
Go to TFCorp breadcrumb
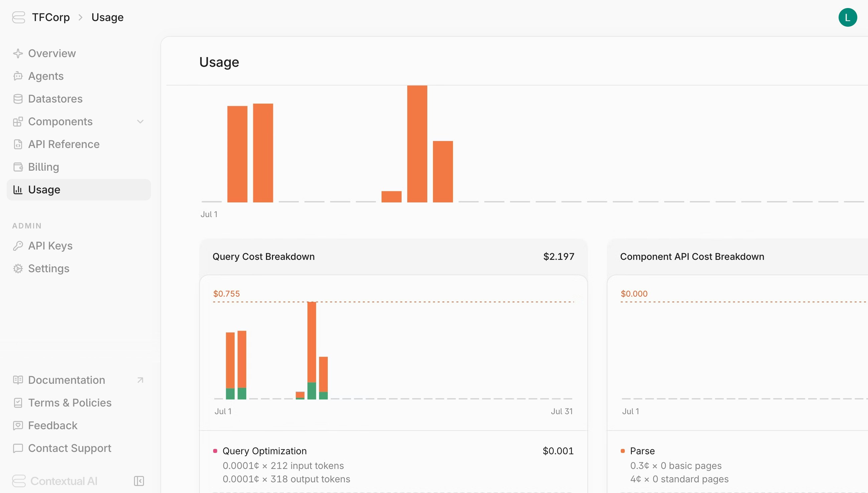[51, 17]
